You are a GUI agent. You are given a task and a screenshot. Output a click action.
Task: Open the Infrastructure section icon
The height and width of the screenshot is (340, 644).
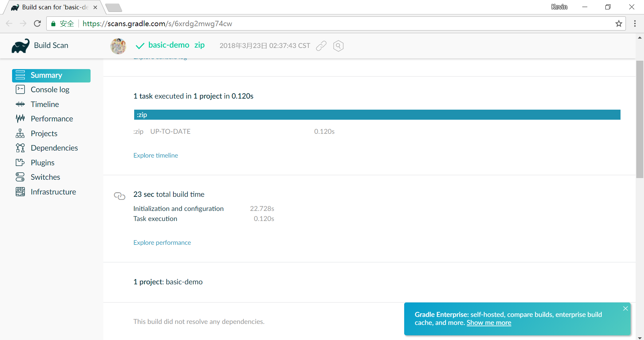point(20,192)
